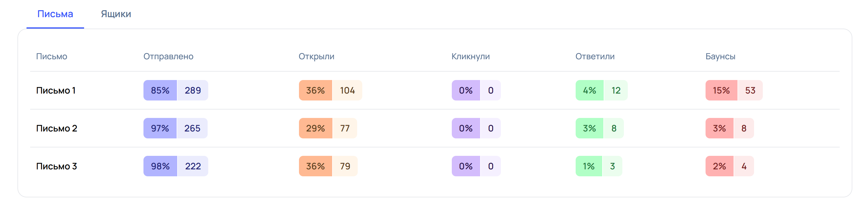The width and height of the screenshot is (868, 210).
Task: Select the Письма tab
Action: point(55,14)
